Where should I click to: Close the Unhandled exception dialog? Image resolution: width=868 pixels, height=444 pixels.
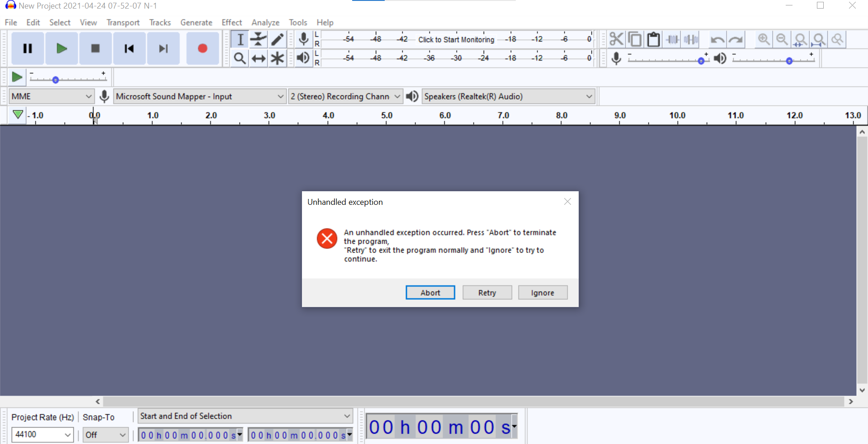[567, 202]
